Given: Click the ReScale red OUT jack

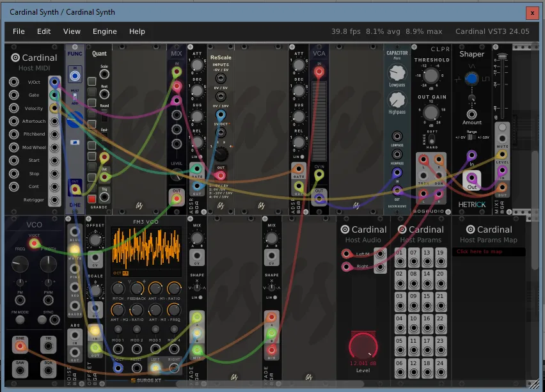Looking at the screenshot, I should (221, 175).
